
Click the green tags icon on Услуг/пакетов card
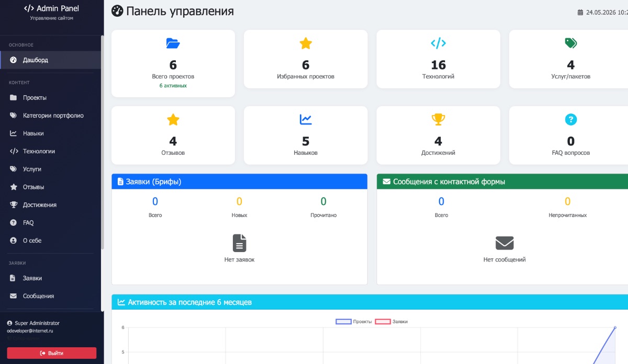tap(571, 43)
